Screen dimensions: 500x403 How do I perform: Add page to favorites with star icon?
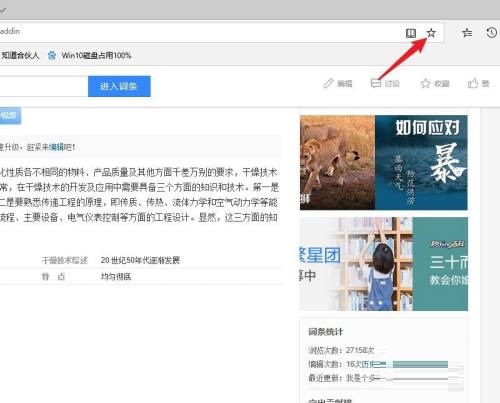tap(431, 33)
